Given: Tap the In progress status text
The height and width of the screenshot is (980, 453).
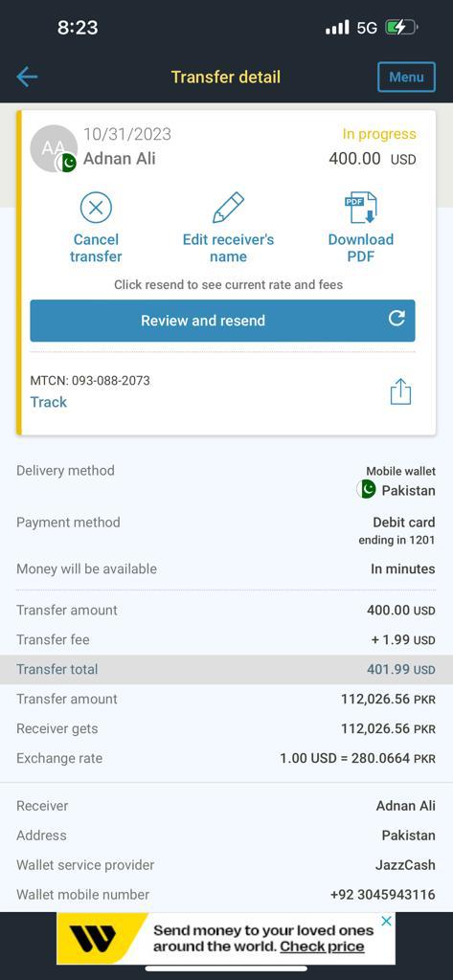Looking at the screenshot, I should [378, 134].
